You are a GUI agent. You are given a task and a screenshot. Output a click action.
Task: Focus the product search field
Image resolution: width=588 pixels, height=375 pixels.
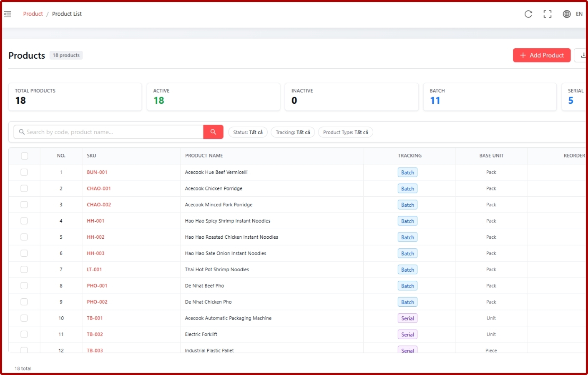[x=108, y=132]
